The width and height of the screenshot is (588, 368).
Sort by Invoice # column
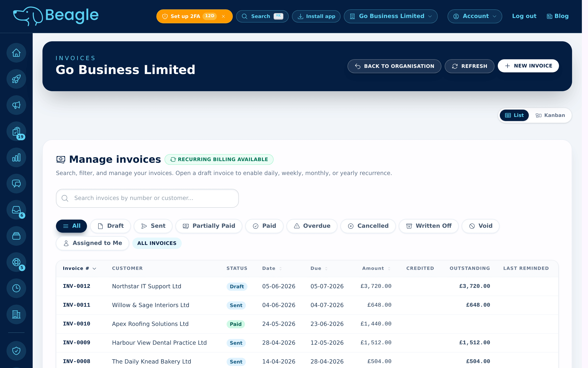tap(79, 268)
